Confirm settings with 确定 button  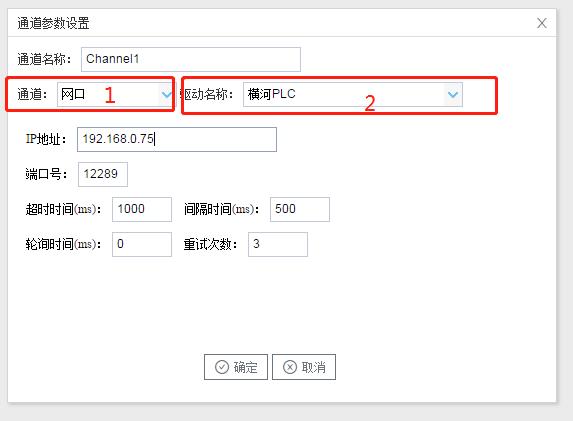pos(236,367)
